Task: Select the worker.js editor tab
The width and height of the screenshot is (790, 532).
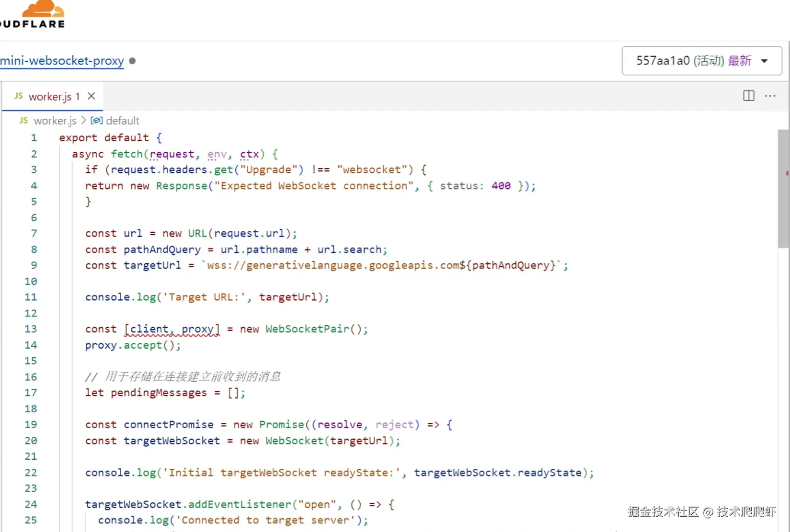Action: point(52,96)
